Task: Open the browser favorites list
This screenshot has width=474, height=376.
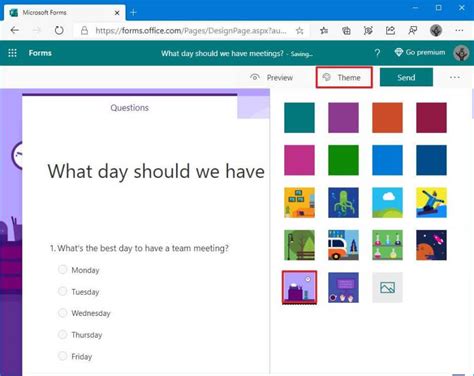Action: (324, 31)
